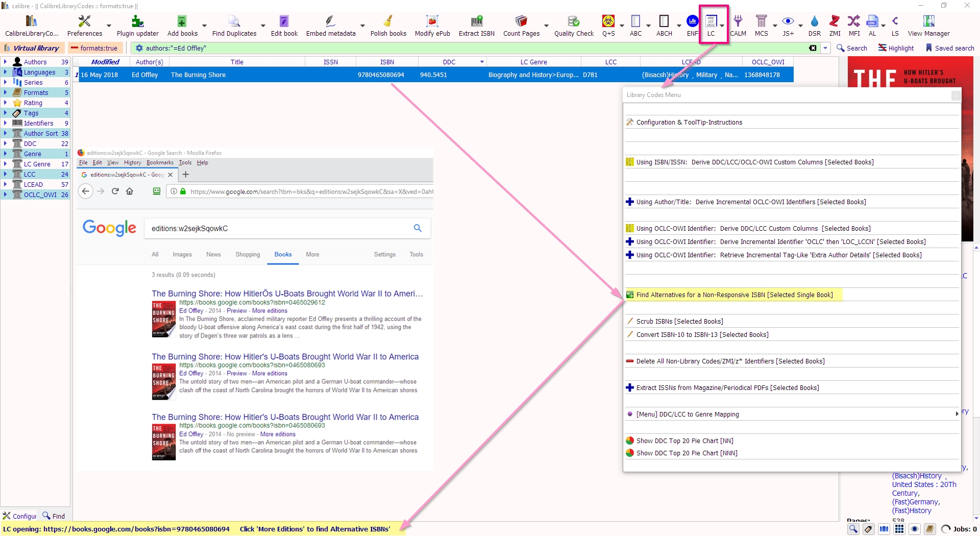The height and width of the screenshot is (536, 980).
Task: Open the LC plugin dropdown arrow
Action: [722, 26]
